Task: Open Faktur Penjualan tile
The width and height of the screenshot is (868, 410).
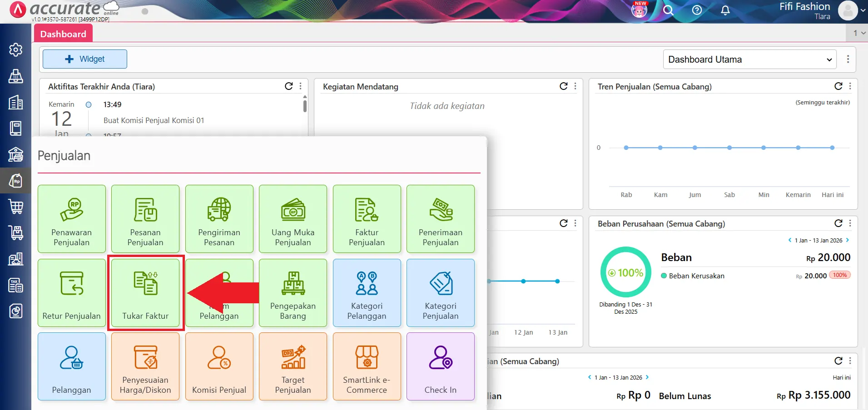Action: tap(367, 219)
